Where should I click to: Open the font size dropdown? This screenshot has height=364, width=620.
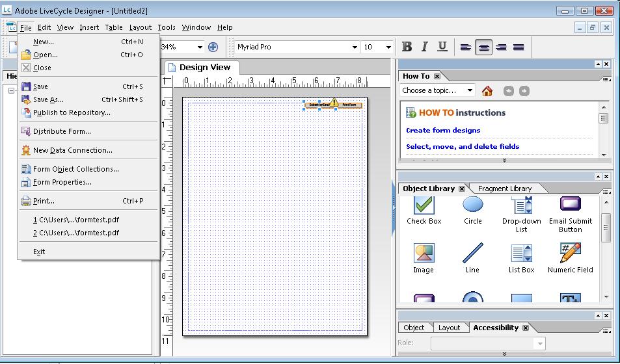point(388,47)
